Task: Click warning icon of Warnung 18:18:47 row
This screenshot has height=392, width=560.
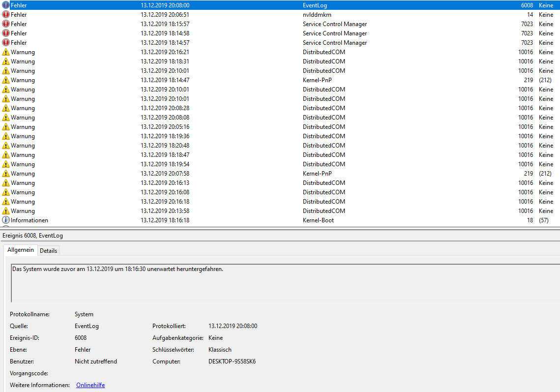Action: [x=6, y=155]
